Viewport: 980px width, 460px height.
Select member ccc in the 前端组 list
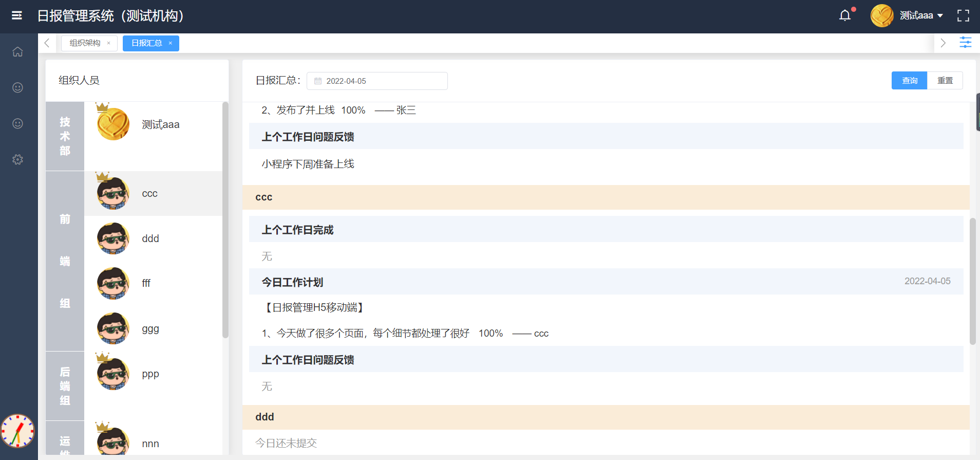coord(153,194)
